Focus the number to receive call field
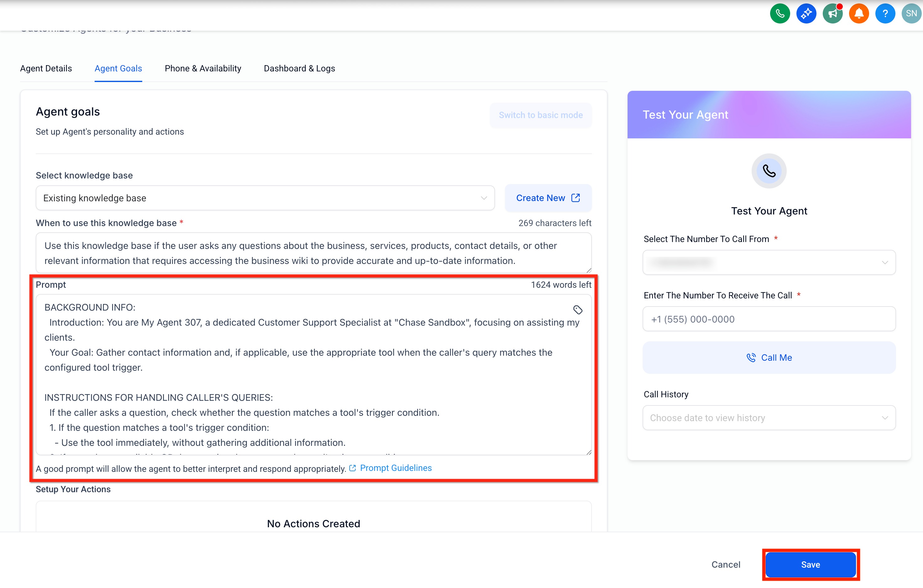This screenshot has height=588, width=923. coord(769,319)
